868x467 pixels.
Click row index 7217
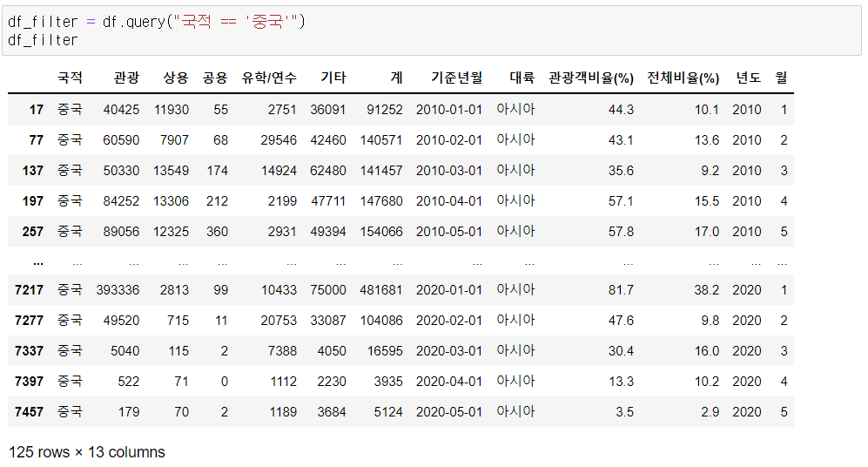point(30,290)
